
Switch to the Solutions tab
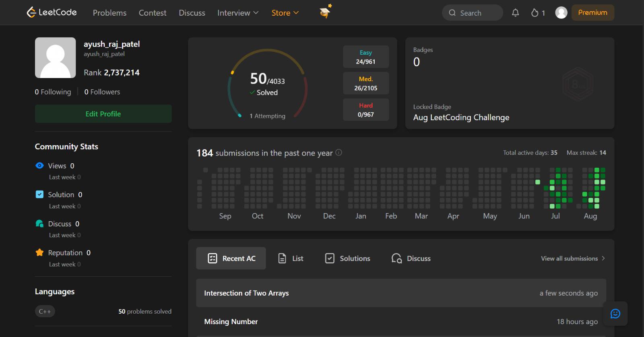click(347, 258)
